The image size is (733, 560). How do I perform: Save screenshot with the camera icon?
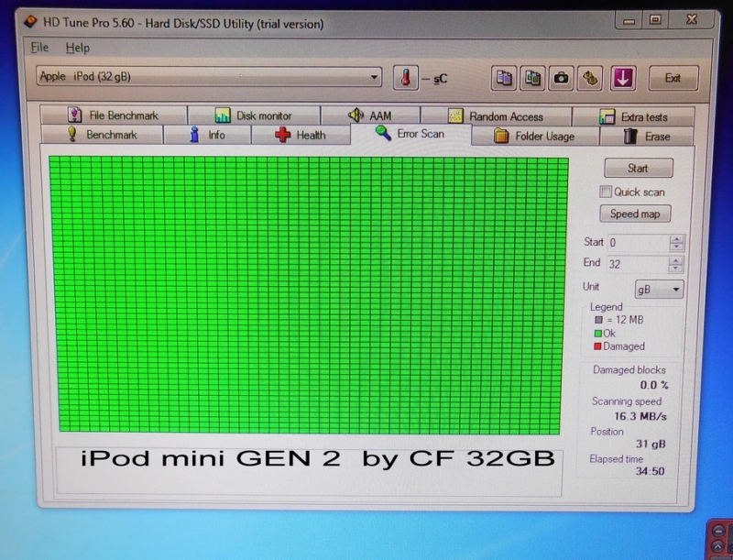coord(561,78)
